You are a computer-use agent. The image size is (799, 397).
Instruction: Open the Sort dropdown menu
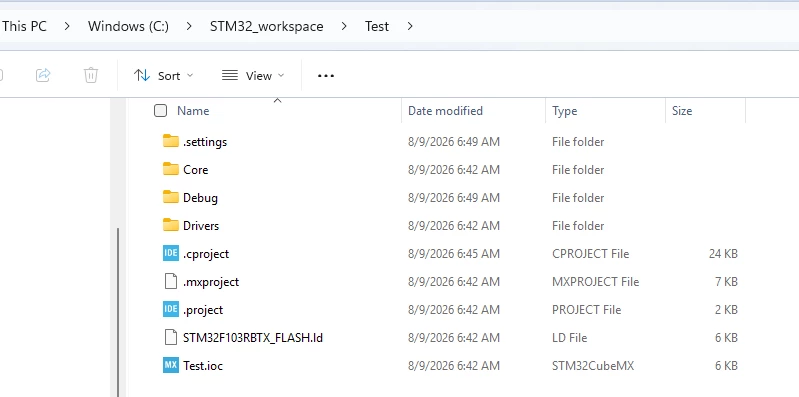point(164,76)
